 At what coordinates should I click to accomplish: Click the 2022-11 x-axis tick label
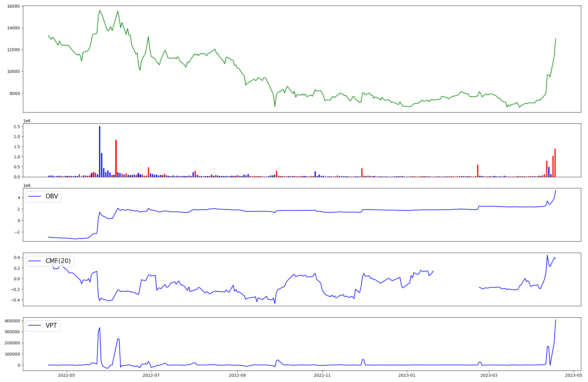[x=323, y=375]
